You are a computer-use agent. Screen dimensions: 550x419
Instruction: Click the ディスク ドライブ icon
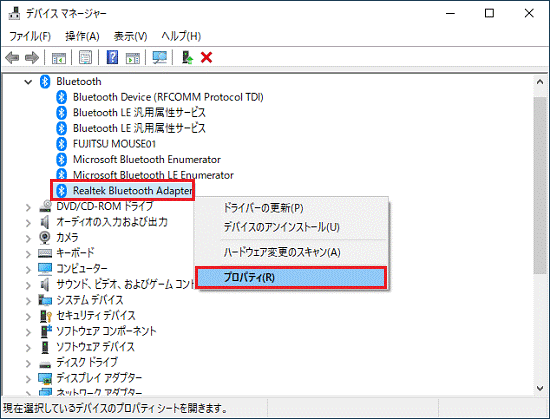[x=45, y=365]
